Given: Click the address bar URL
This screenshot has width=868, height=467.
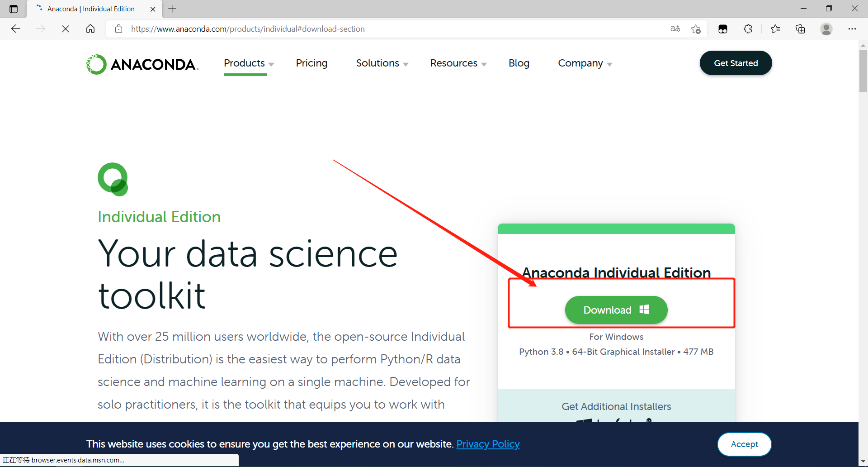Looking at the screenshot, I should click(x=248, y=29).
